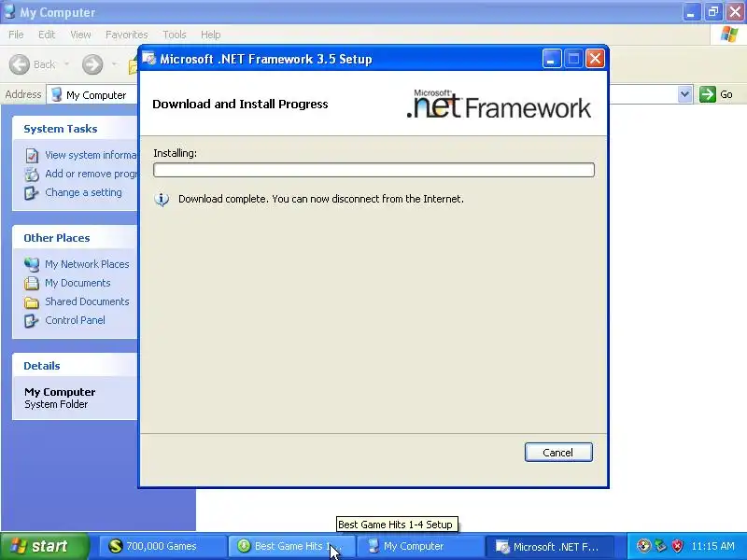Image resolution: width=747 pixels, height=560 pixels.
Task: Open View system information link
Action: 91,155
